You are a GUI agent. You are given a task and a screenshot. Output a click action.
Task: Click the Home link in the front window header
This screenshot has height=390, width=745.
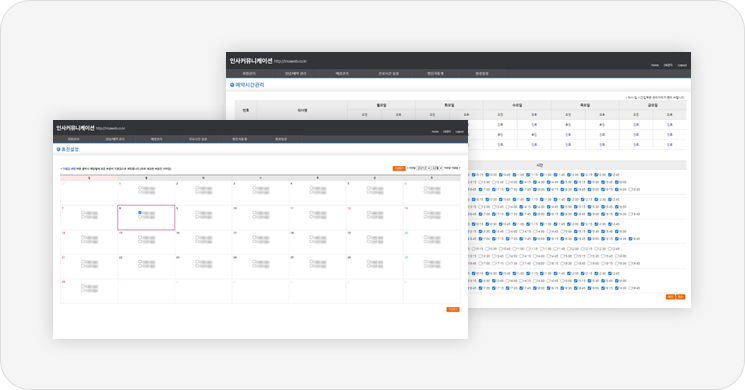435,132
